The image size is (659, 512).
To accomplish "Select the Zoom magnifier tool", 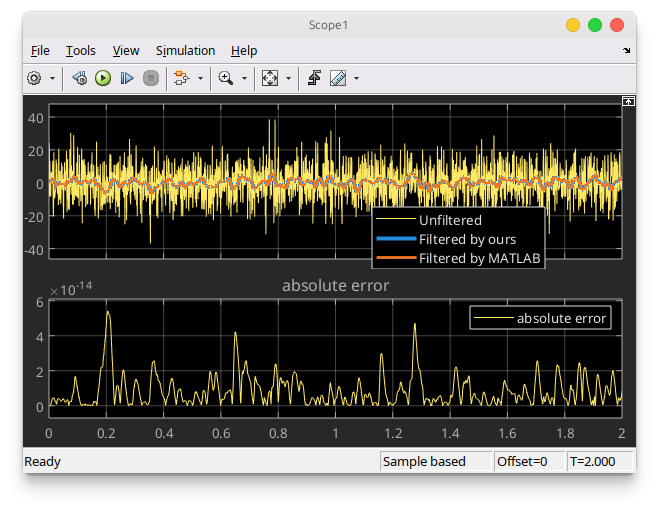I will (x=226, y=78).
